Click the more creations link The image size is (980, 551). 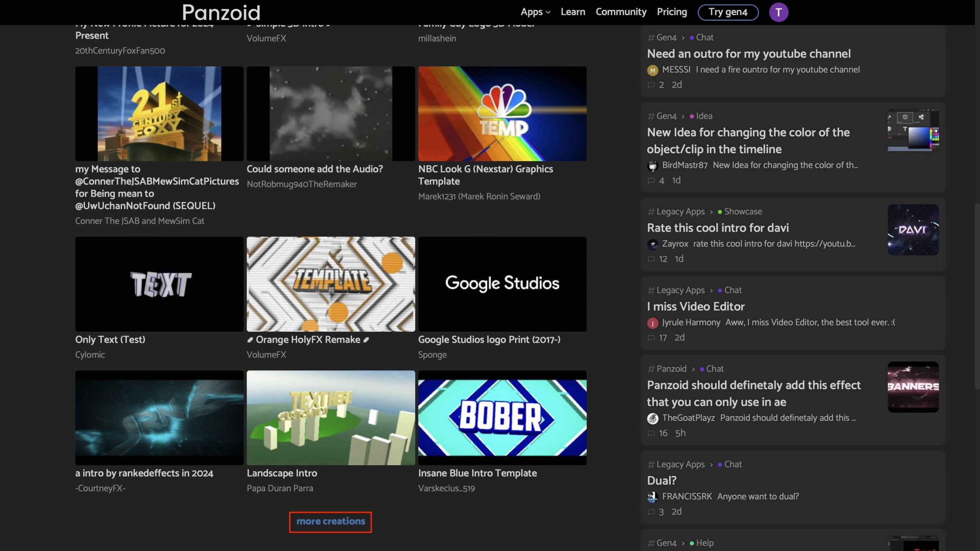330,521
